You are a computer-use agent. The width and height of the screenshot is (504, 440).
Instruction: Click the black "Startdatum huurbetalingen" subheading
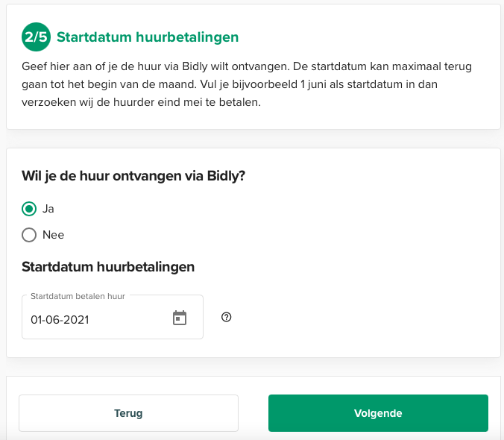tap(108, 266)
